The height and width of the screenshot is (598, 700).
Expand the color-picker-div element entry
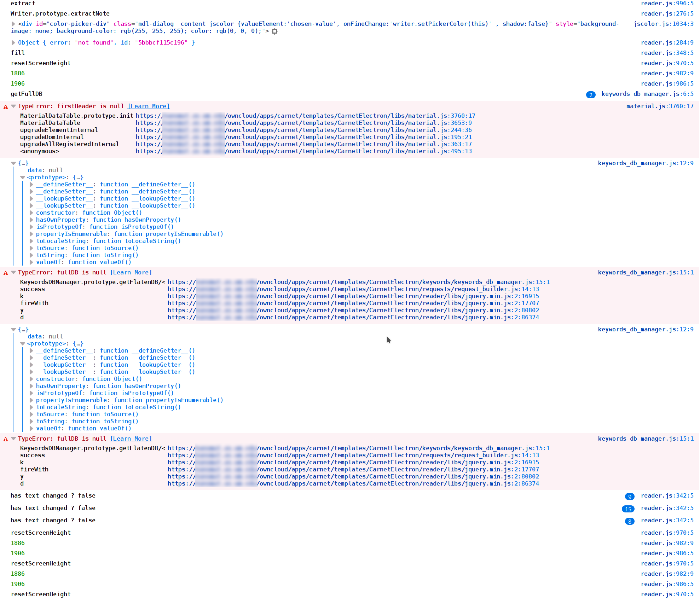click(13, 24)
